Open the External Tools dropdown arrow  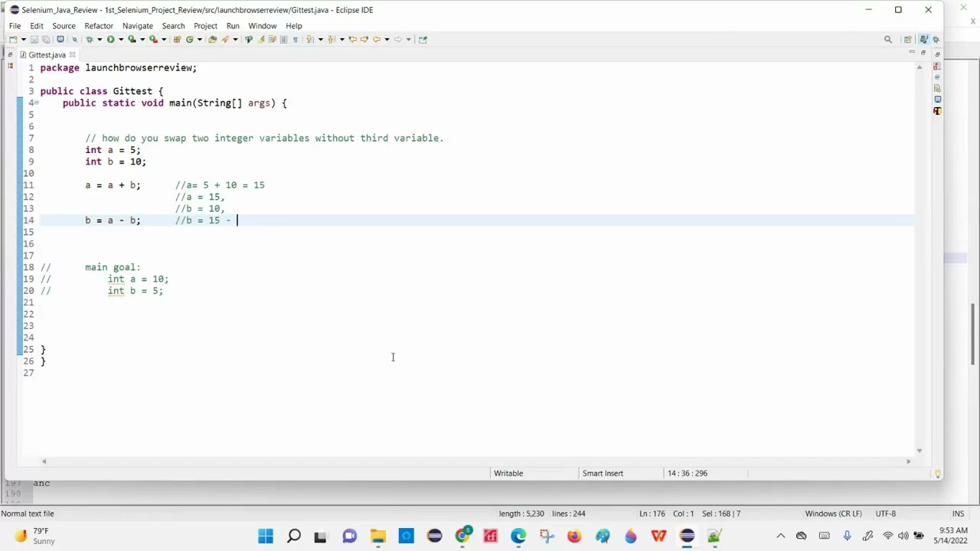[x=164, y=39]
